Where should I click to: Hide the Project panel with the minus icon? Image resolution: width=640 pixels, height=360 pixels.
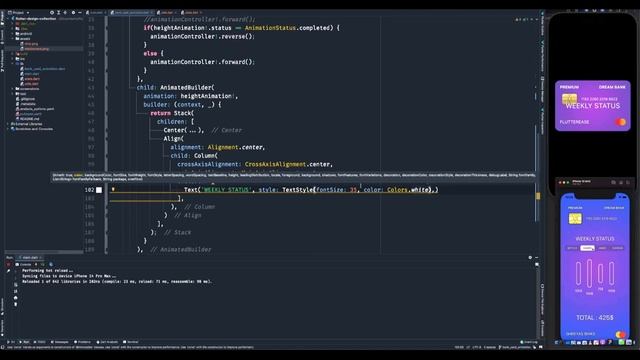(x=80, y=13)
